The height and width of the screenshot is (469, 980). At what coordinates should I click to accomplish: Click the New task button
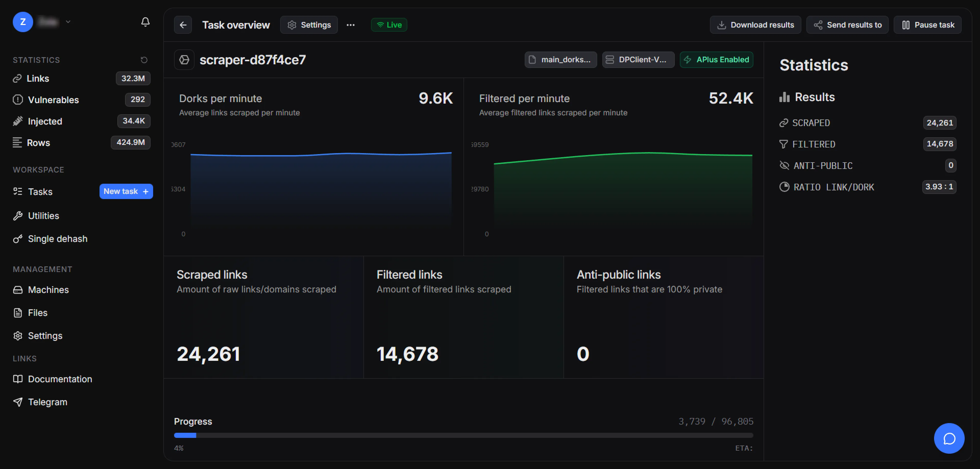tap(126, 191)
